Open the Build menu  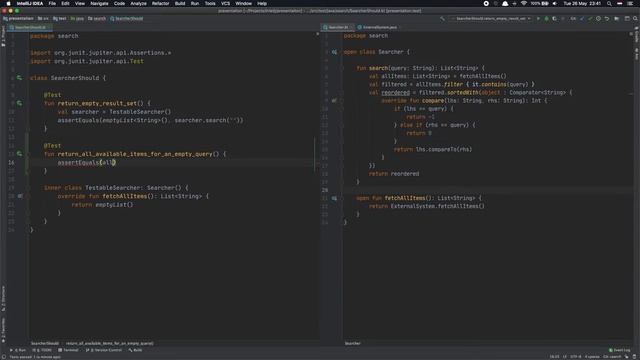(x=180, y=3)
